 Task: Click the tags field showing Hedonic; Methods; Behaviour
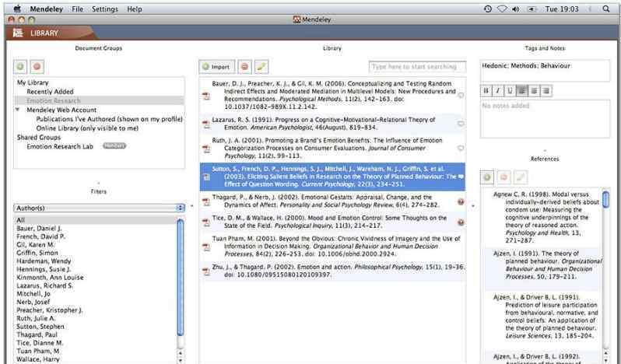[545, 71]
